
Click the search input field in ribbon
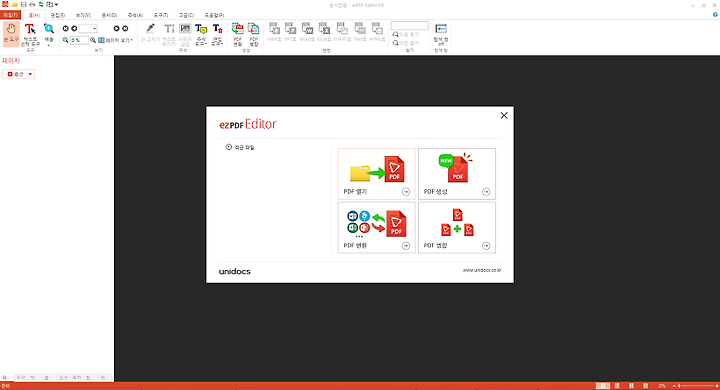point(410,26)
